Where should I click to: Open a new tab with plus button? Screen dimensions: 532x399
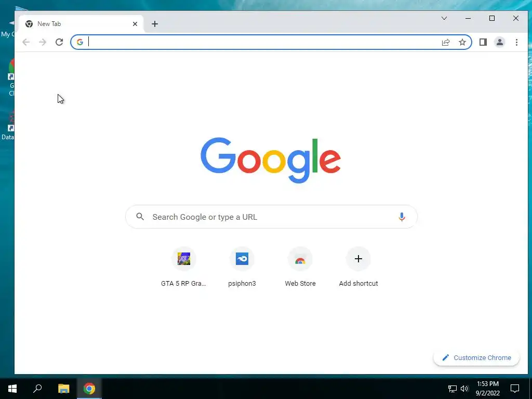[x=155, y=24]
